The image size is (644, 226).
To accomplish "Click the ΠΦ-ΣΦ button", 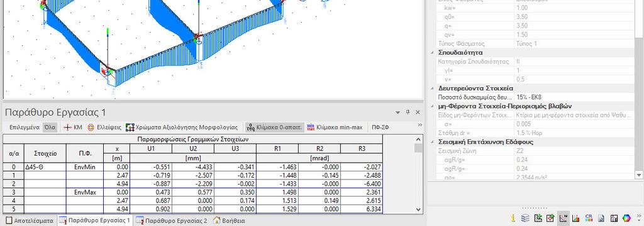I will pyautogui.click(x=380, y=127).
